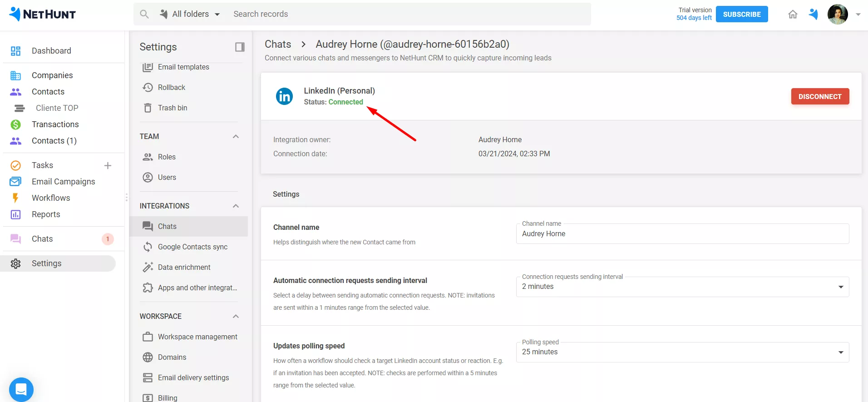Image resolution: width=868 pixels, height=402 pixels.
Task: Open Connection requests sending interval dropdown
Action: (x=682, y=287)
